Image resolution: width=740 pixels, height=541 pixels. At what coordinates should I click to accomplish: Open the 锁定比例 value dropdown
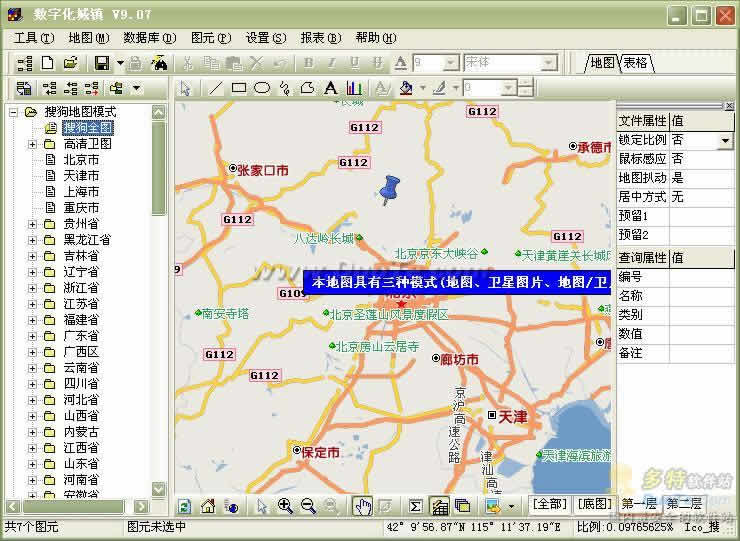coord(725,140)
